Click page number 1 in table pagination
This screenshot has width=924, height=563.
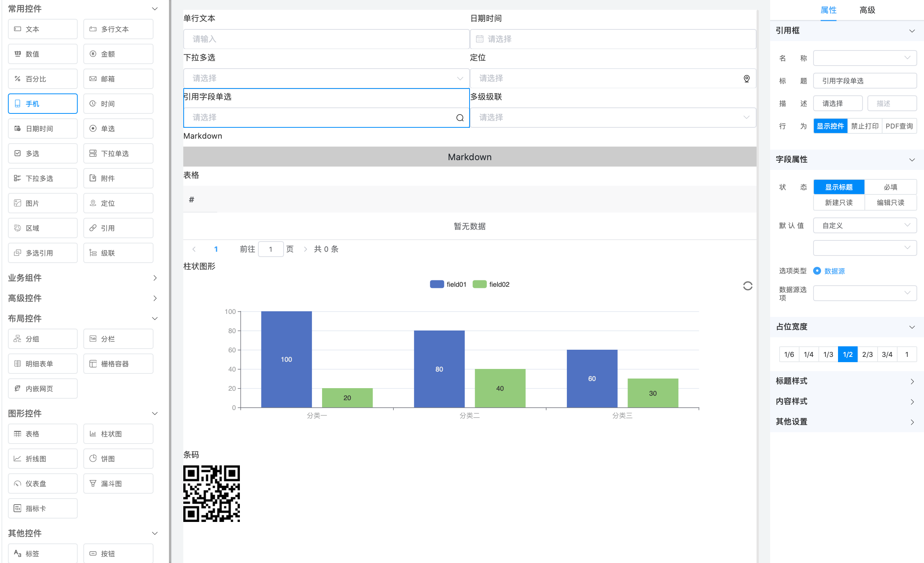tap(216, 249)
